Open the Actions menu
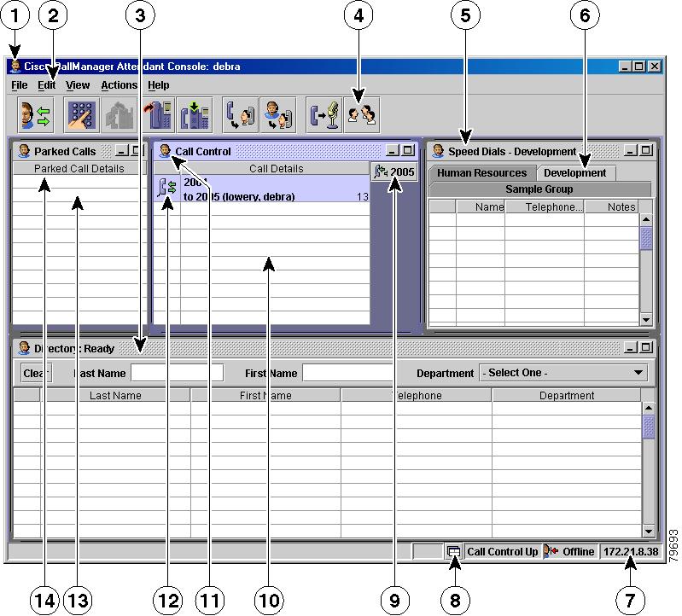 pyautogui.click(x=119, y=85)
